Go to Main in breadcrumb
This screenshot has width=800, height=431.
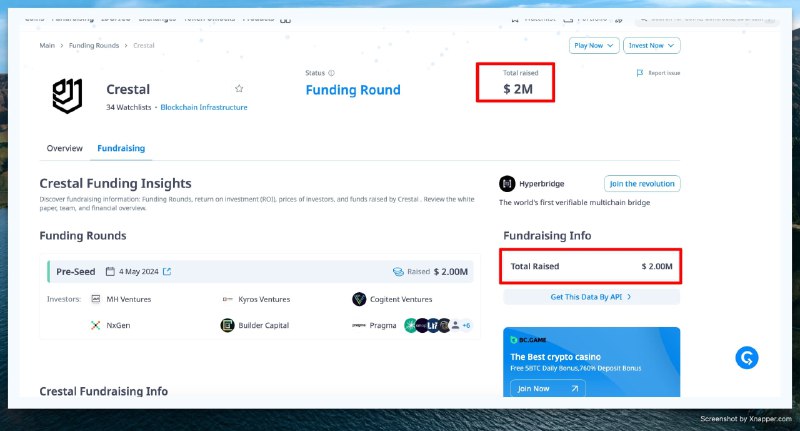click(47, 45)
